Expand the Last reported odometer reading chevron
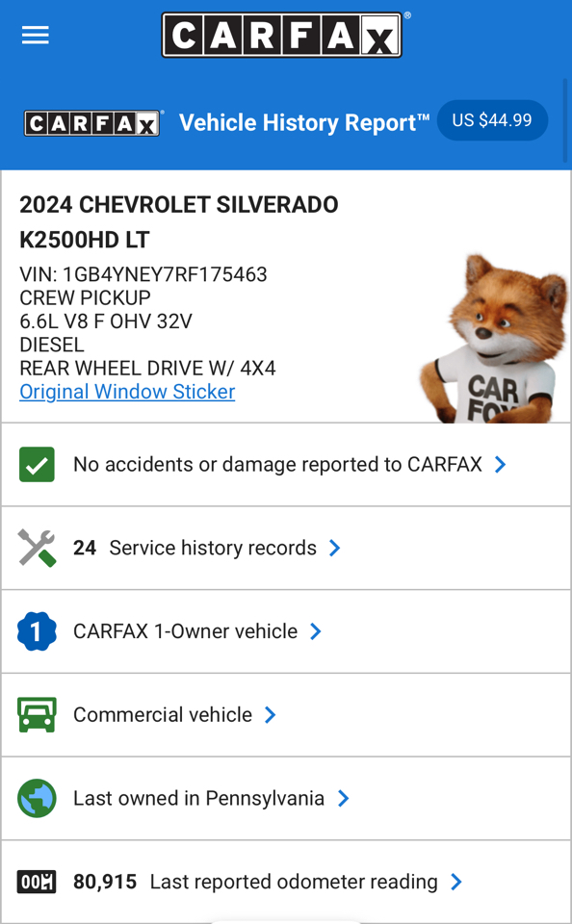Image resolution: width=572 pixels, height=924 pixels. click(x=455, y=882)
